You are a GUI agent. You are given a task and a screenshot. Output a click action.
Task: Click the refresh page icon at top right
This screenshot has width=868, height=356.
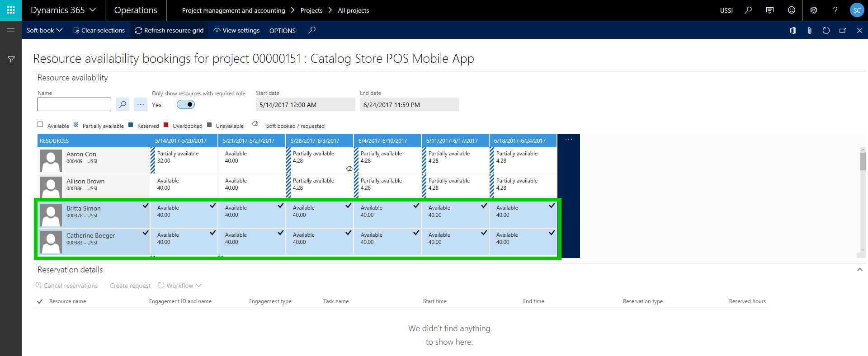click(826, 30)
